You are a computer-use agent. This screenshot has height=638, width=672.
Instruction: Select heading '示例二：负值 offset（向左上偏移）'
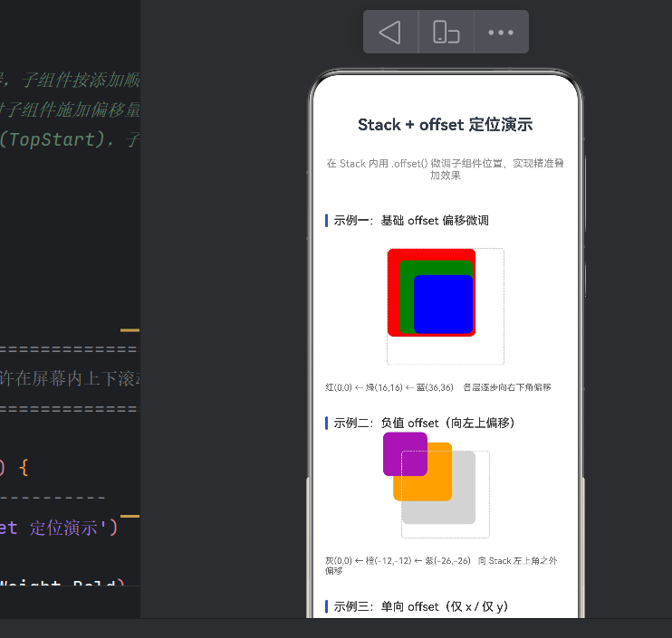(x=424, y=423)
